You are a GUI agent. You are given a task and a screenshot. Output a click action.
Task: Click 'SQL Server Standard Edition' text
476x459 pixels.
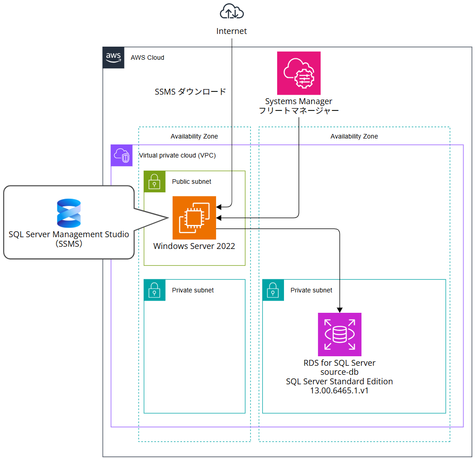coord(340,381)
